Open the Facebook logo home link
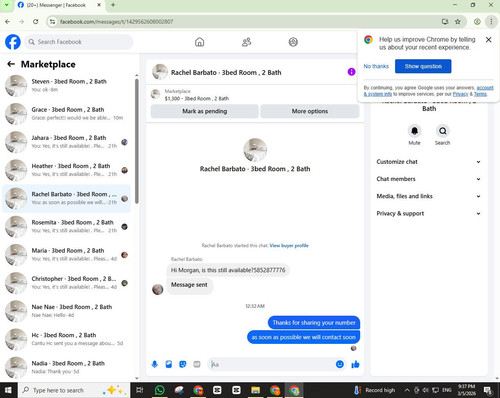This screenshot has height=398, width=500. pyautogui.click(x=13, y=42)
